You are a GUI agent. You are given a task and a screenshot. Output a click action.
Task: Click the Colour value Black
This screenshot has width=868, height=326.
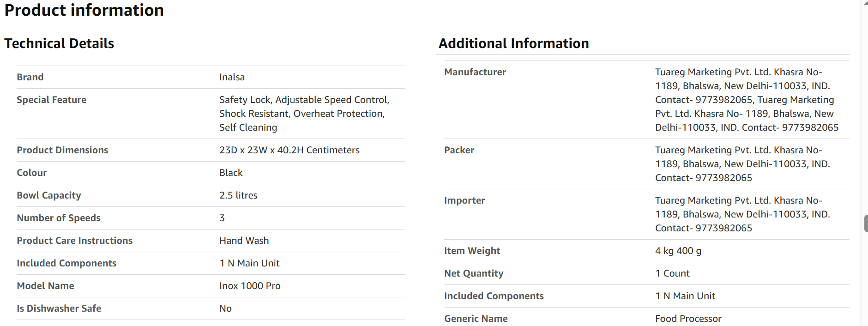click(x=231, y=173)
